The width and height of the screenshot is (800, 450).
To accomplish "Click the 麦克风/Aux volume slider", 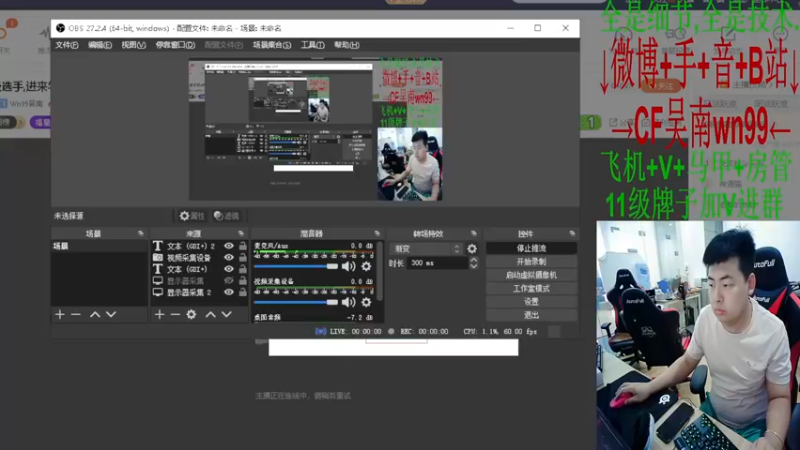I will tap(296, 266).
